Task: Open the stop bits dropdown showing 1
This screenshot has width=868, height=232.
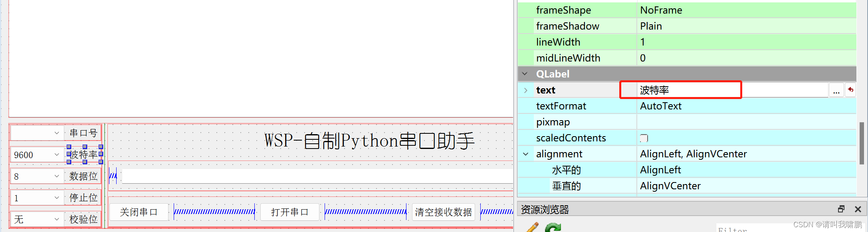Action: 37,198
